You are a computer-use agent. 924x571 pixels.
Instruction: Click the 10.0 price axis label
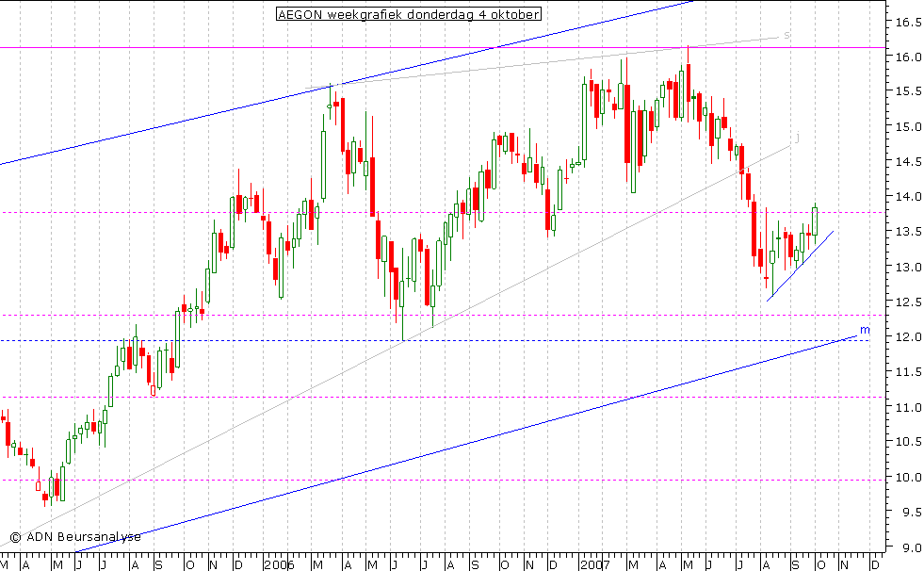(x=908, y=478)
